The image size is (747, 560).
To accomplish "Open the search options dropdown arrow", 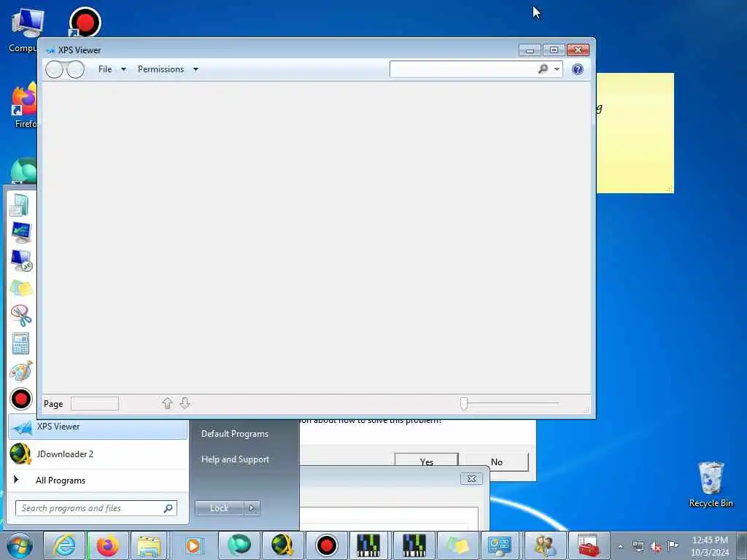I will [557, 69].
